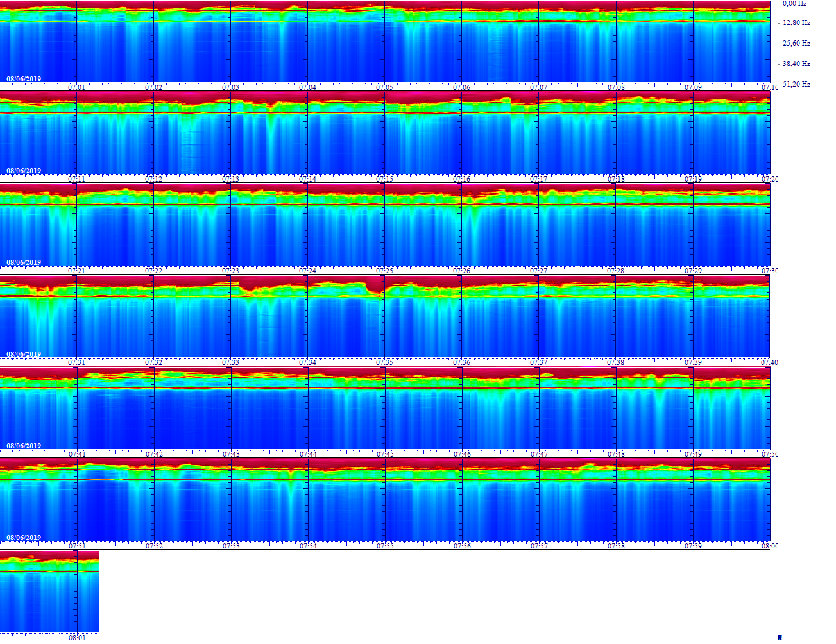
Task: Click the small blue icon at bottom-right corner
Action: click(x=780, y=637)
